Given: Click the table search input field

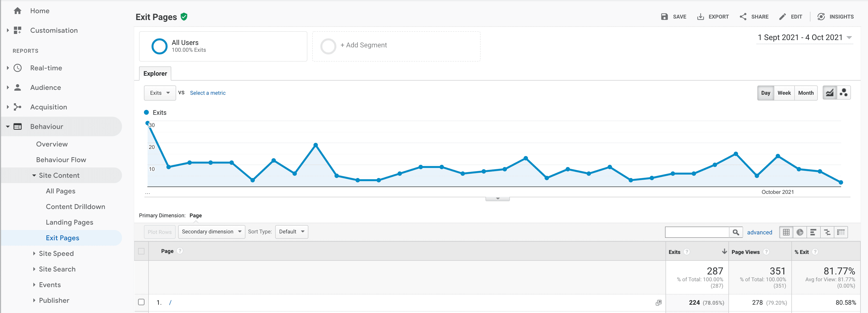Looking at the screenshot, I should tap(696, 232).
